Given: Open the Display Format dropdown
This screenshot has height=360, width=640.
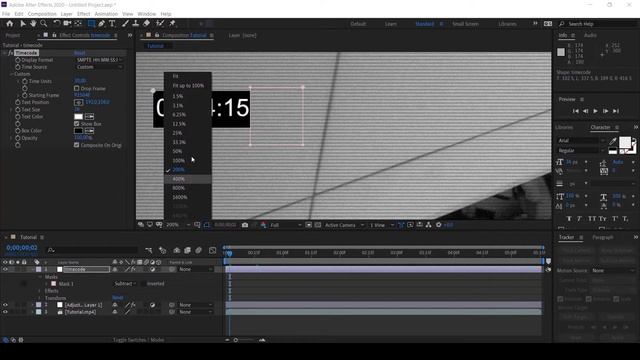Looking at the screenshot, I should 99,60.
